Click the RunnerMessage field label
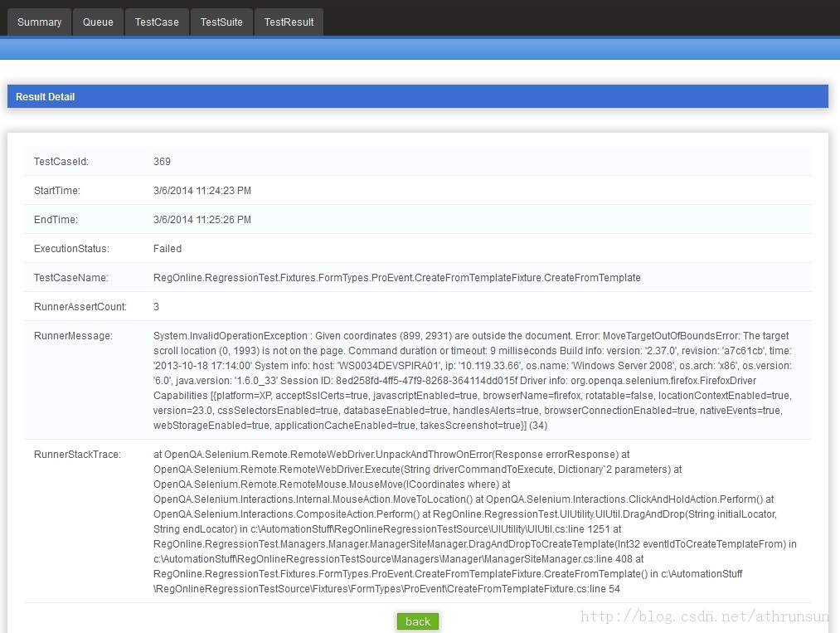840x633 pixels. coord(73,336)
